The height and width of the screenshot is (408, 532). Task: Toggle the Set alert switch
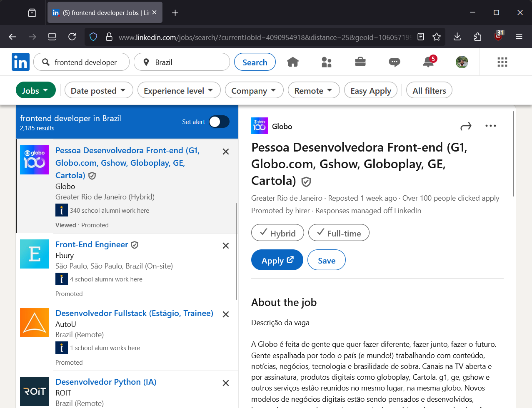click(219, 122)
